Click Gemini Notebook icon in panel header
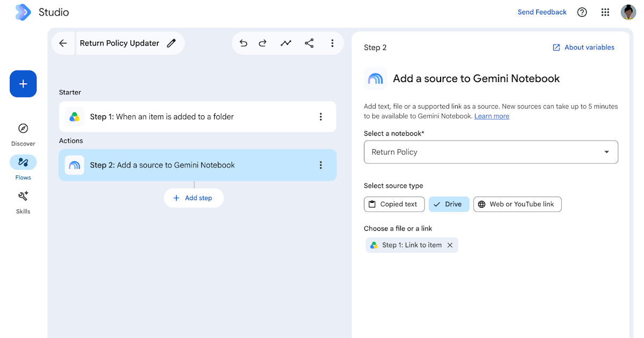The image size is (644, 338). (375, 79)
